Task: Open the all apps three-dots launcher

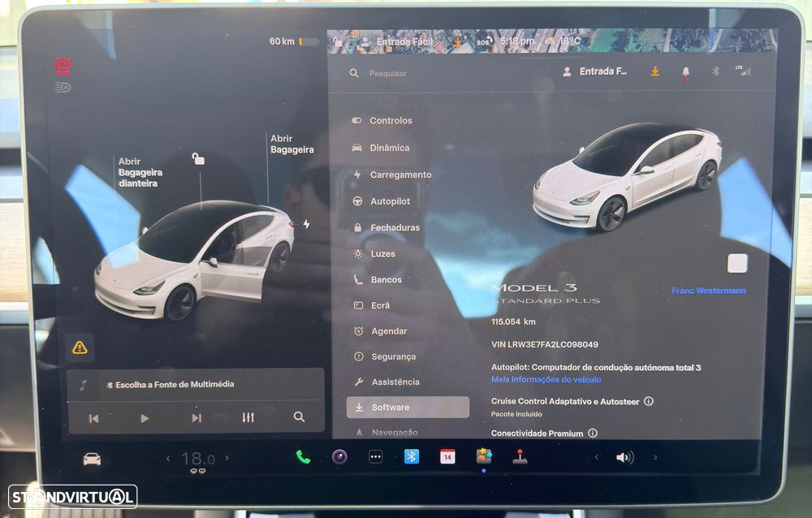Action: coord(375,457)
